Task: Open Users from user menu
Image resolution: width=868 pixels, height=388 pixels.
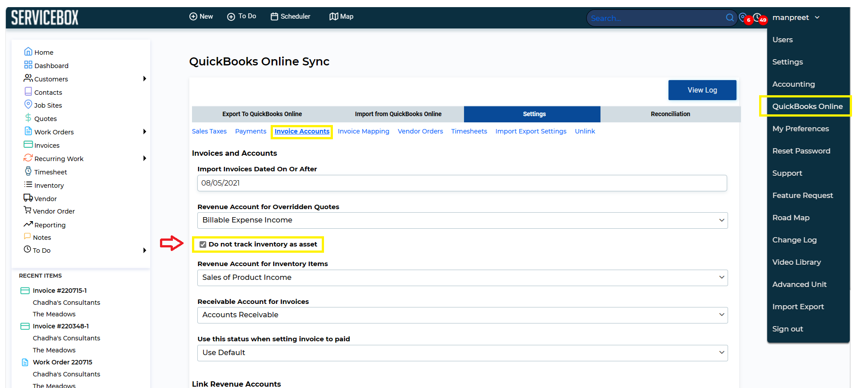Action: 782,40
